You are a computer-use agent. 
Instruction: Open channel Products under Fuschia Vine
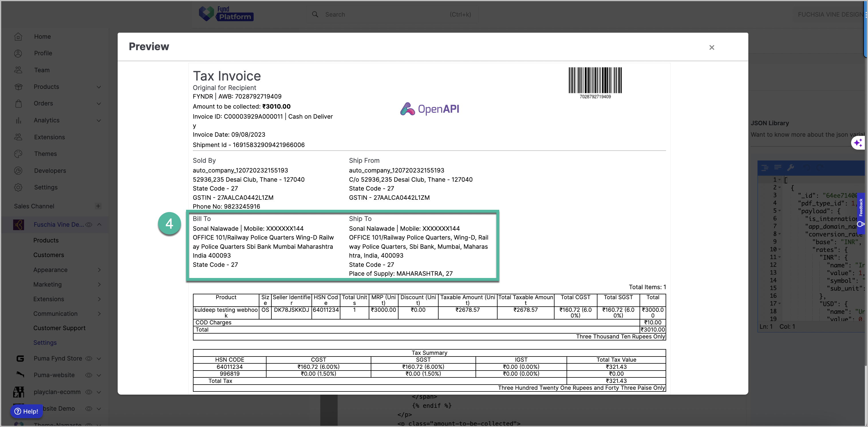click(46, 240)
